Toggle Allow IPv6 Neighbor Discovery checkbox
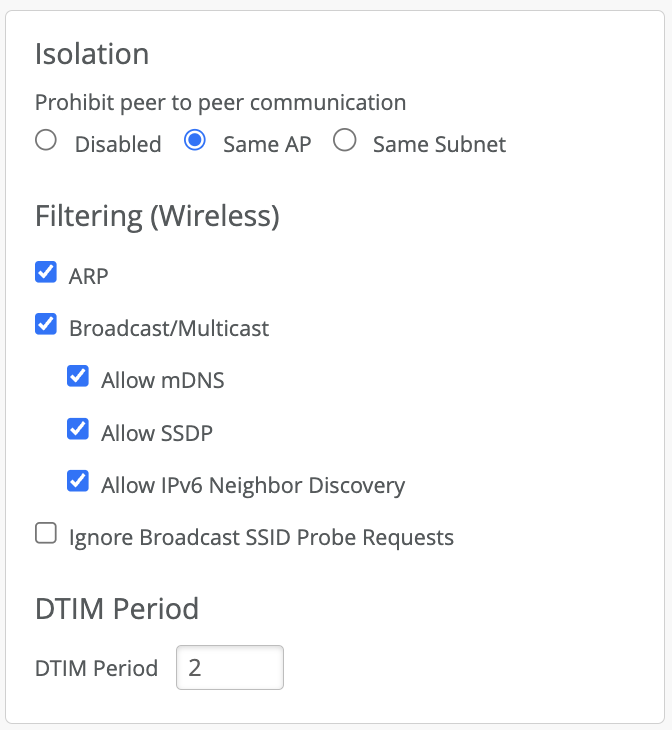Screen dimensions: 672x730 click(x=78, y=481)
